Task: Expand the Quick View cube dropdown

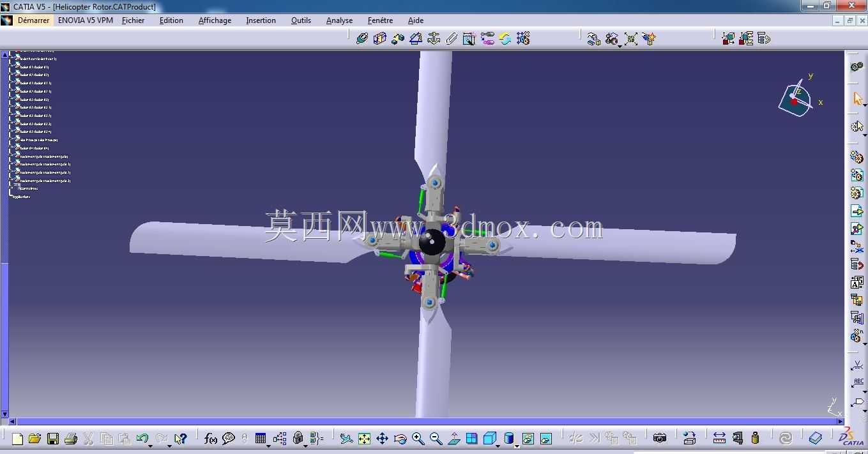Action: click(499, 445)
